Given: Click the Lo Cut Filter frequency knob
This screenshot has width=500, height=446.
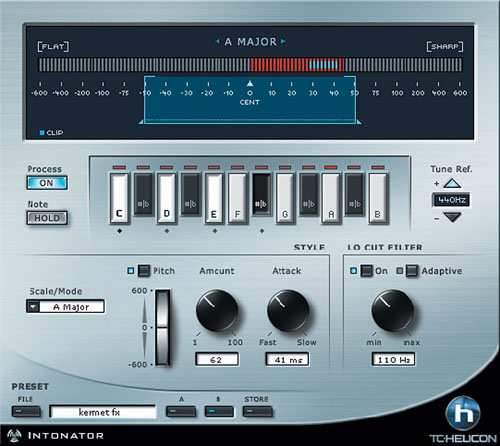Looking at the screenshot, I should (x=393, y=311).
